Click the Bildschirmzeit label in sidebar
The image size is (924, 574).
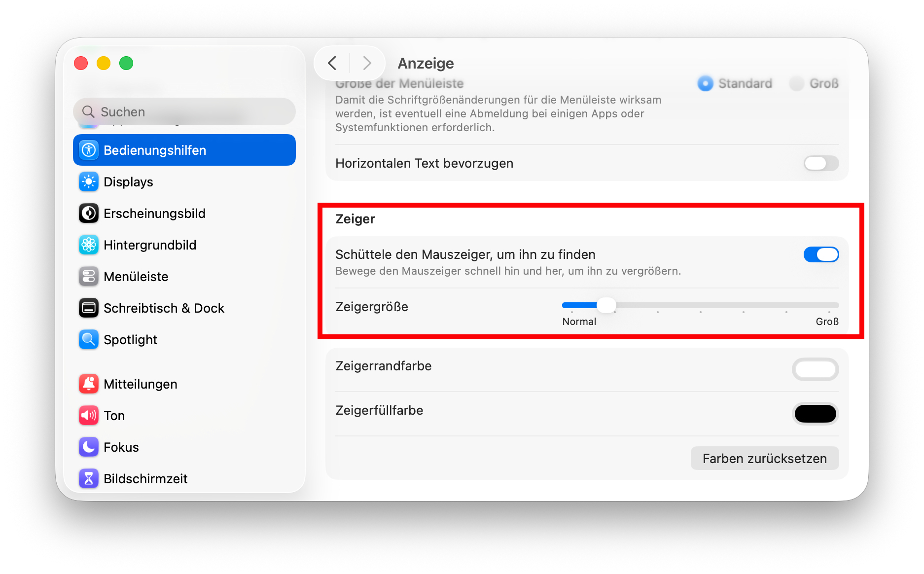coord(145,479)
